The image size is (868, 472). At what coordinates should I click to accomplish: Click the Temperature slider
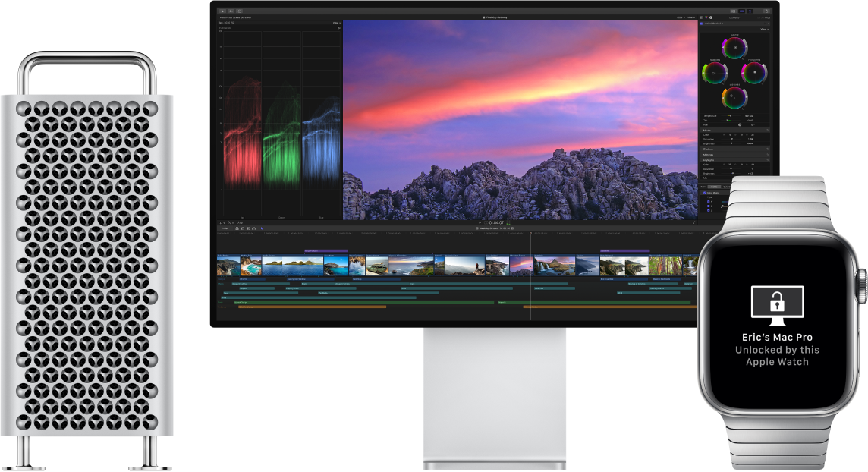pyautogui.click(x=731, y=115)
